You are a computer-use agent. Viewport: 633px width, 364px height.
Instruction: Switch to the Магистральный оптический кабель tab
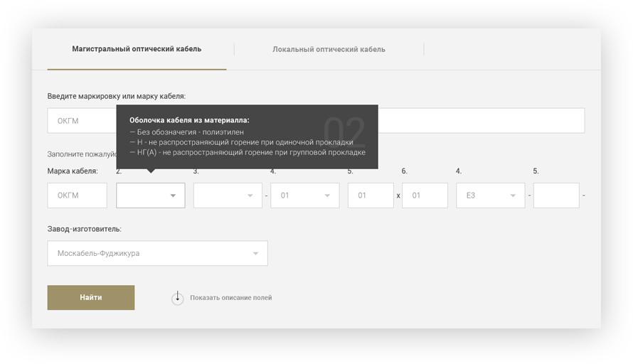137,49
